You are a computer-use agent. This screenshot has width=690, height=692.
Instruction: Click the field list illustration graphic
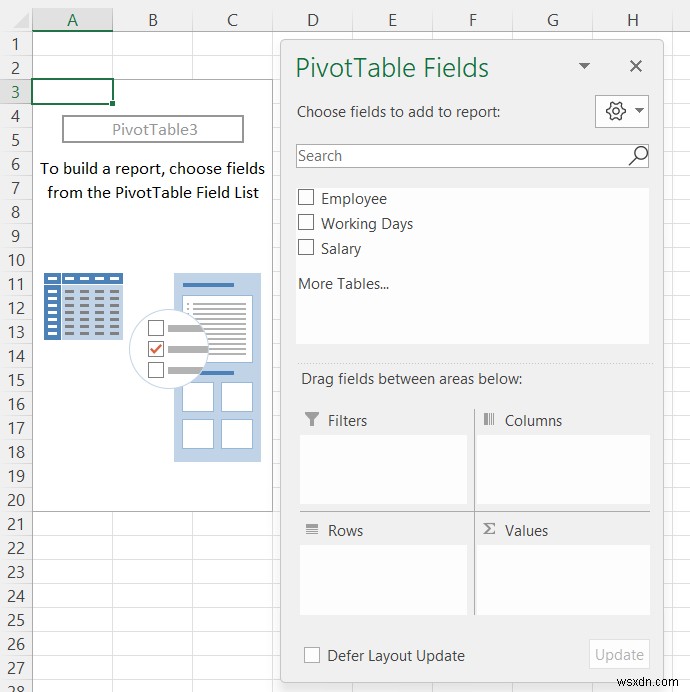click(217, 367)
